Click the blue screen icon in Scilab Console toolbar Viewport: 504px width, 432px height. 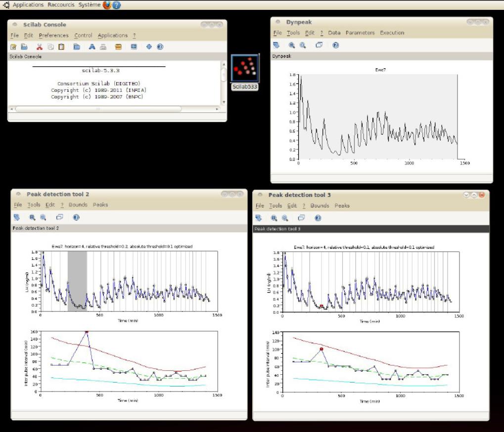coord(134,47)
